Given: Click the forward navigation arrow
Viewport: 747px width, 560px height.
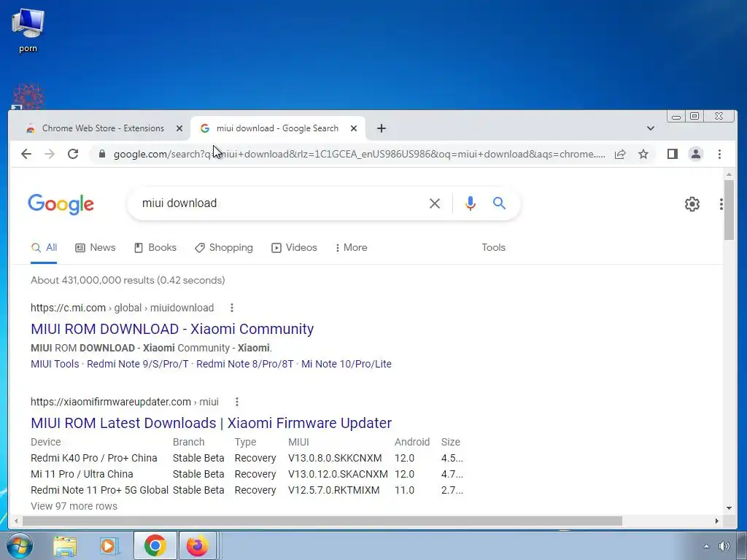Looking at the screenshot, I should (50, 154).
